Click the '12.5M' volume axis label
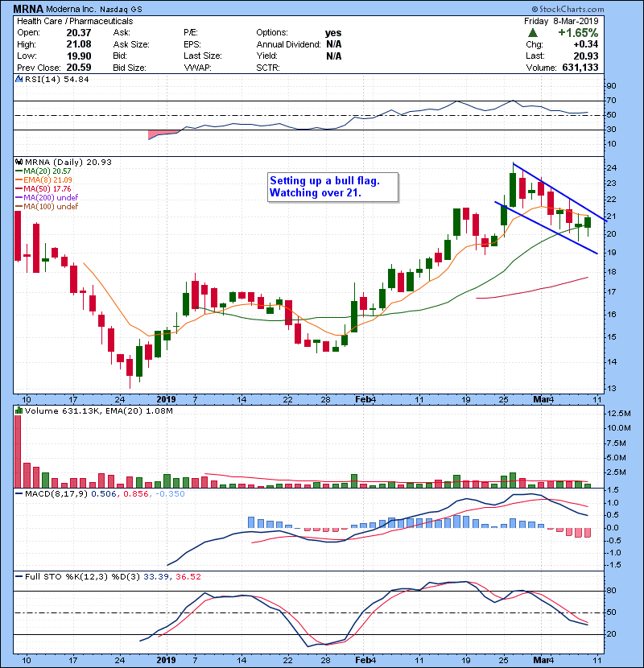The image size is (644, 668). pos(619,414)
